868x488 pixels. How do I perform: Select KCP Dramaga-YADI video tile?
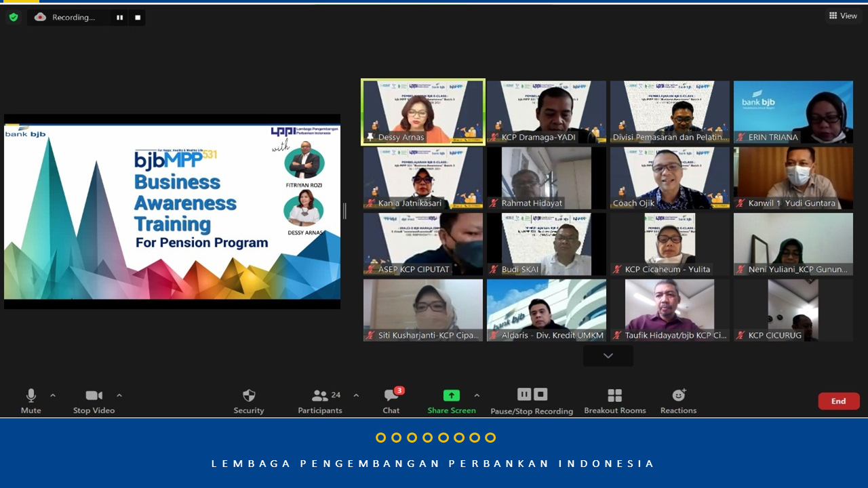547,112
